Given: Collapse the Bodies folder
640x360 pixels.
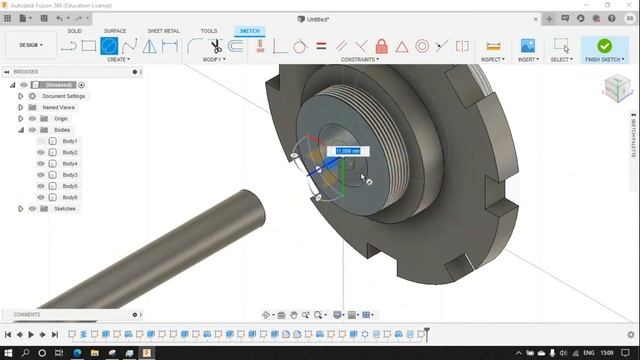Looking at the screenshot, I should pos(21,130).
